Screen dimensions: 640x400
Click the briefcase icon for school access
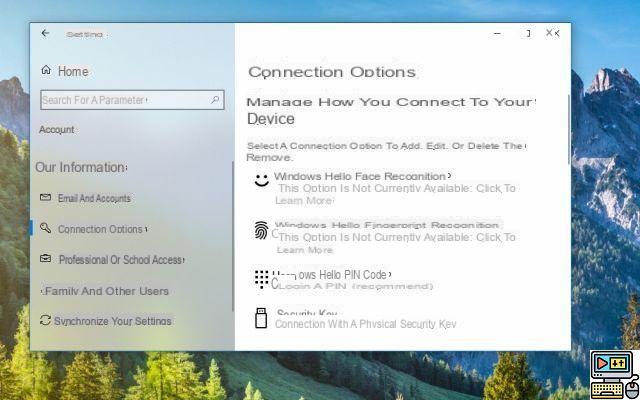45,258
